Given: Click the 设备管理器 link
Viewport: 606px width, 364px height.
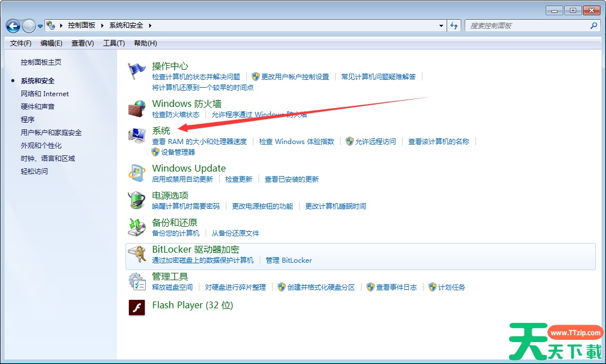Looking at the screenshot, I should (x=178, y=152).
